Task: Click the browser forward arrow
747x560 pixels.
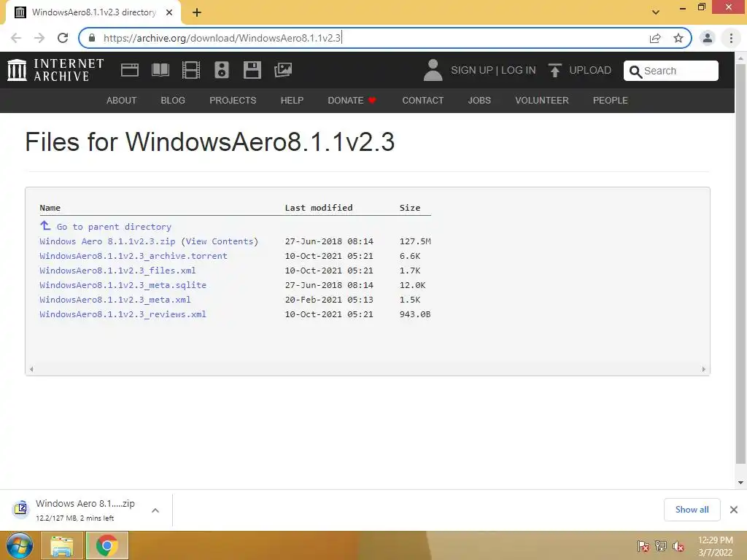Action: click(x=39, y=38)
